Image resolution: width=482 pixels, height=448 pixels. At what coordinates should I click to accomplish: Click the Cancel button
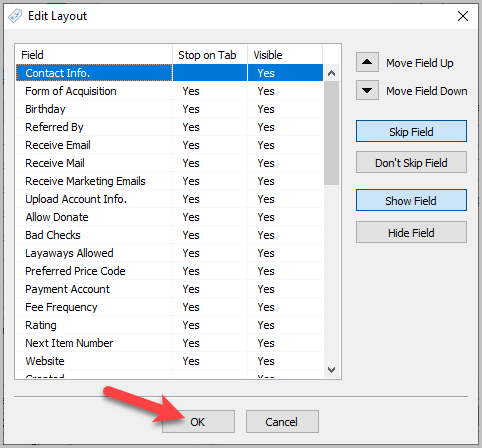tap(282, 422)
